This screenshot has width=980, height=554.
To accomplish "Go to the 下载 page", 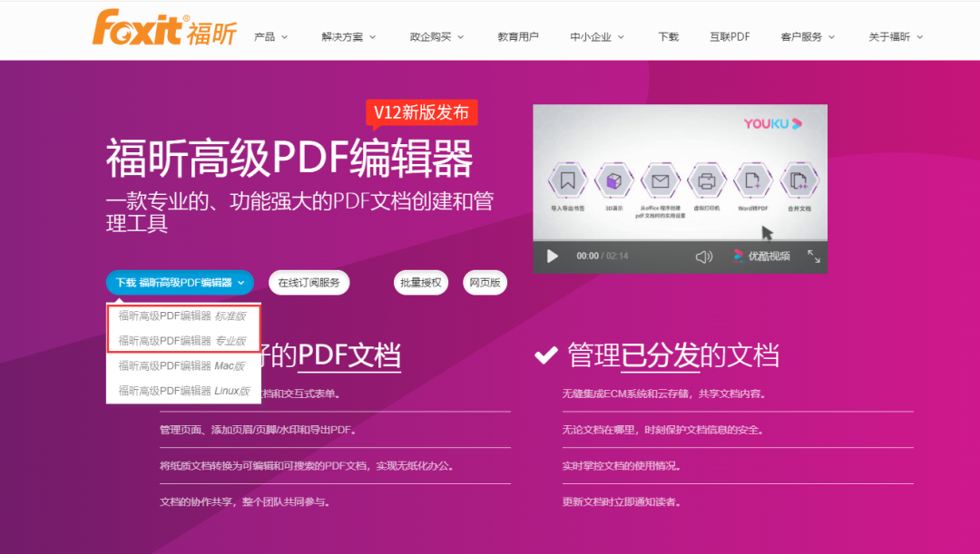I will pos(668,37).
